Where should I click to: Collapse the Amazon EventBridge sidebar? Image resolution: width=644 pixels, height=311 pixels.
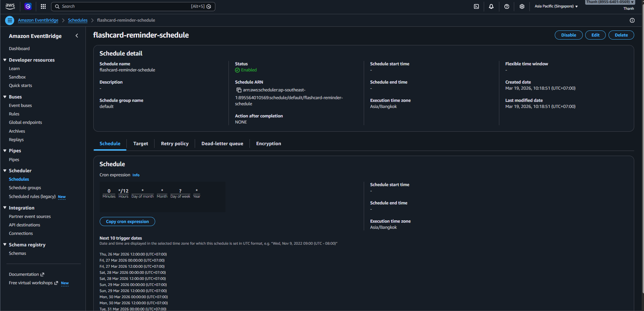77,36
